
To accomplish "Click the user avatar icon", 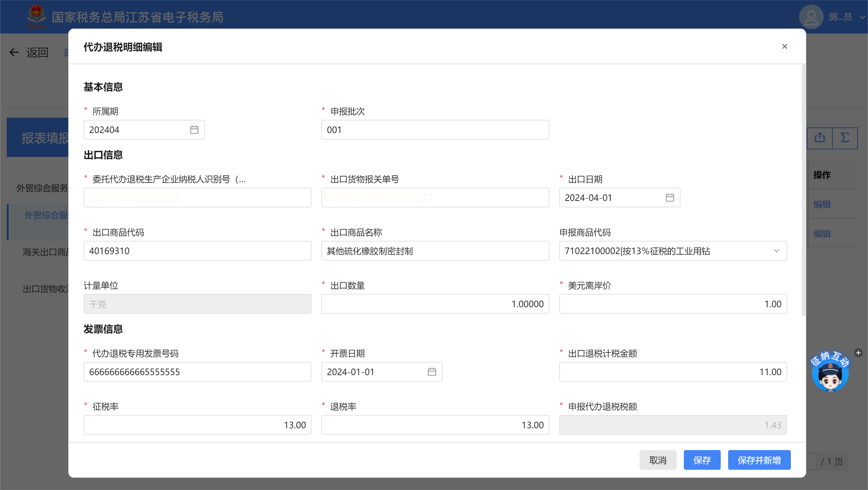I will (x=811, y=17).
